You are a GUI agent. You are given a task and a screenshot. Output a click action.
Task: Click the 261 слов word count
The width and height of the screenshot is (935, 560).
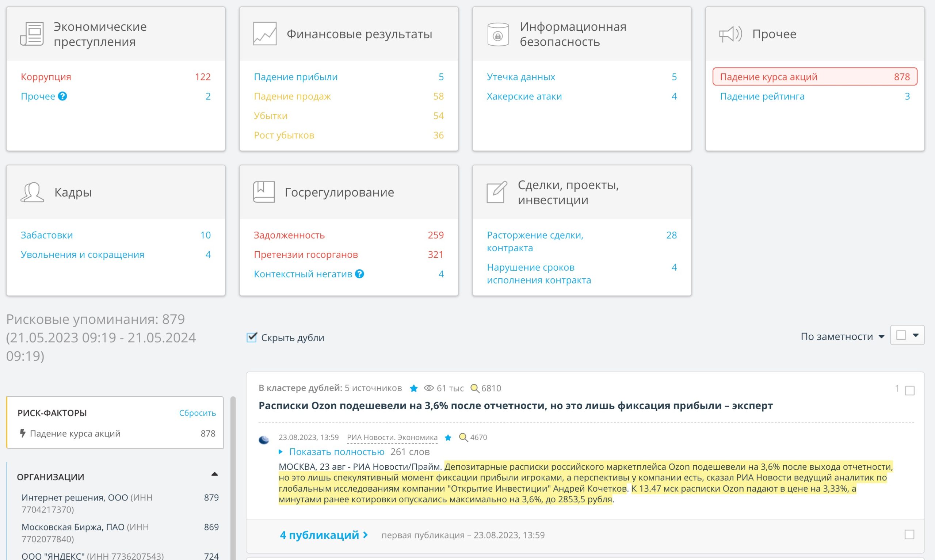tap(410, 452)
